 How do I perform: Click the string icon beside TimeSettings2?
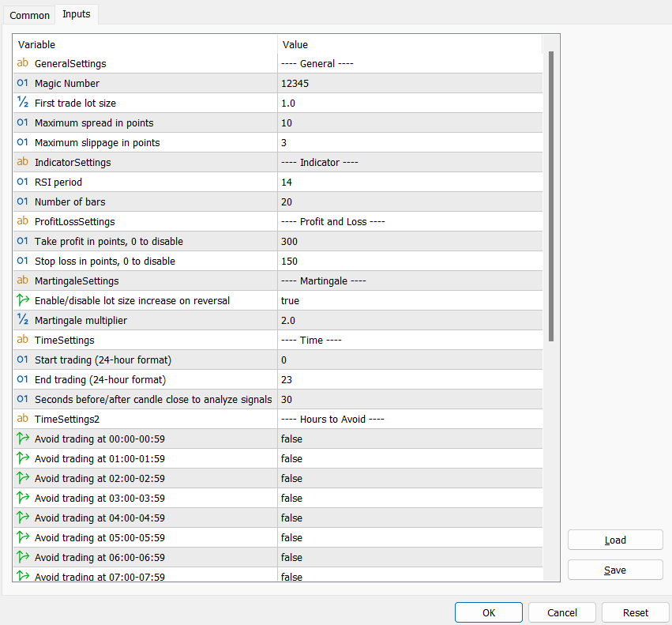tap(23, 418)
